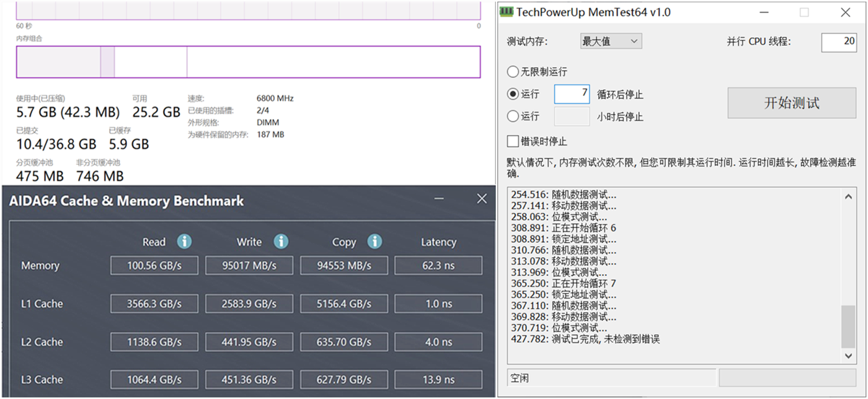Click the Memory Latency value 62.3 ns
868x399 pixels.
(438, 265)
